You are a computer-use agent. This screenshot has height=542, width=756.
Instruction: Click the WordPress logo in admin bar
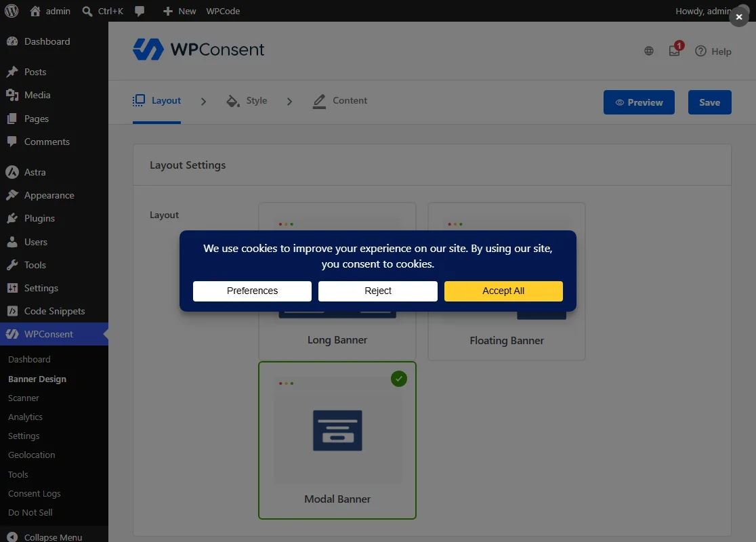12,11
